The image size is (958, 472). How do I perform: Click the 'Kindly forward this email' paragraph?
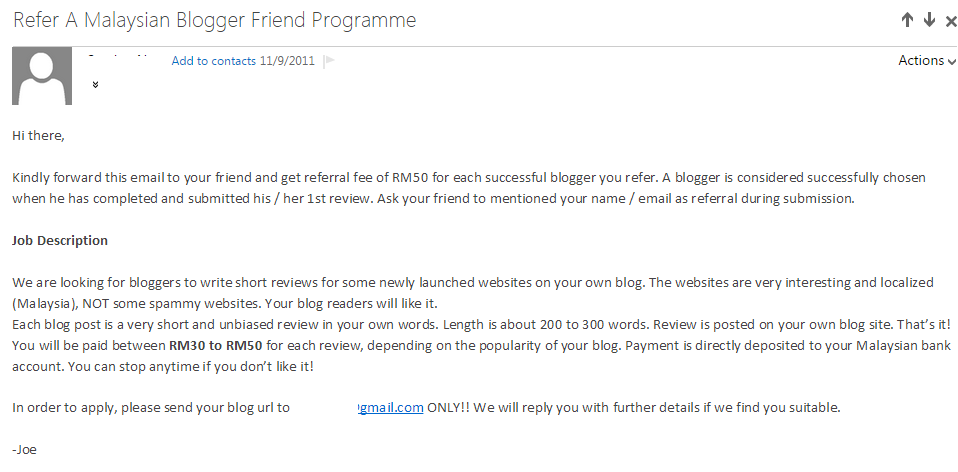469,188
